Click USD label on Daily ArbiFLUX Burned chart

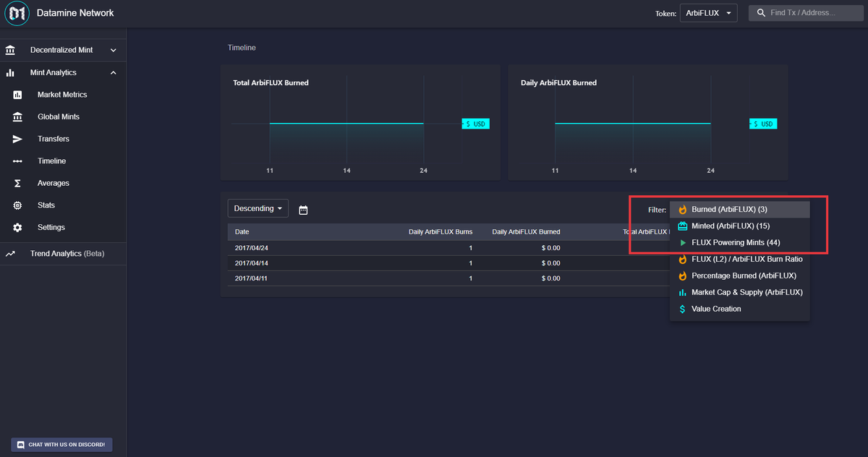763,124
